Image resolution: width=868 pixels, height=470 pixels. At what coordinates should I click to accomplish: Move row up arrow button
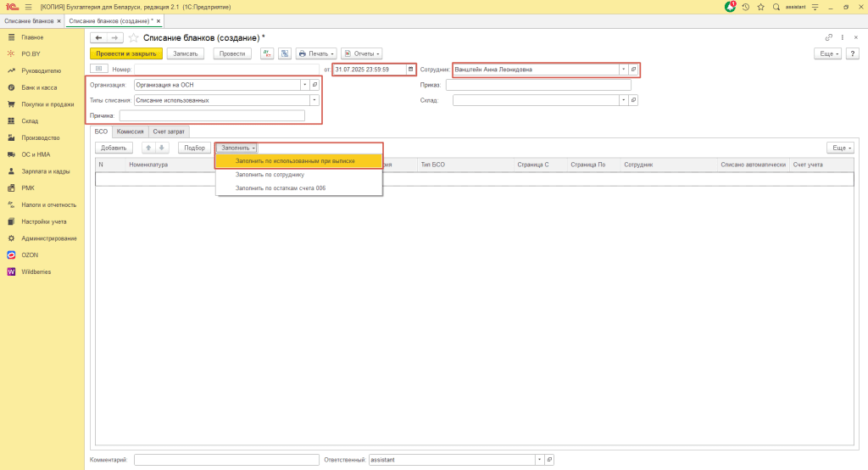(148, 148)
